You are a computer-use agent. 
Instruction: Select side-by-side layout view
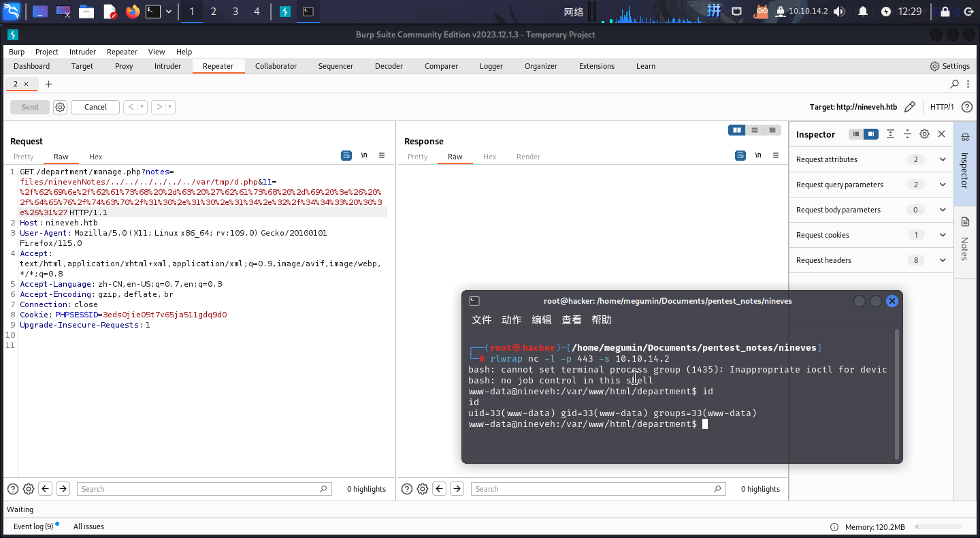(x=737, y=130)
